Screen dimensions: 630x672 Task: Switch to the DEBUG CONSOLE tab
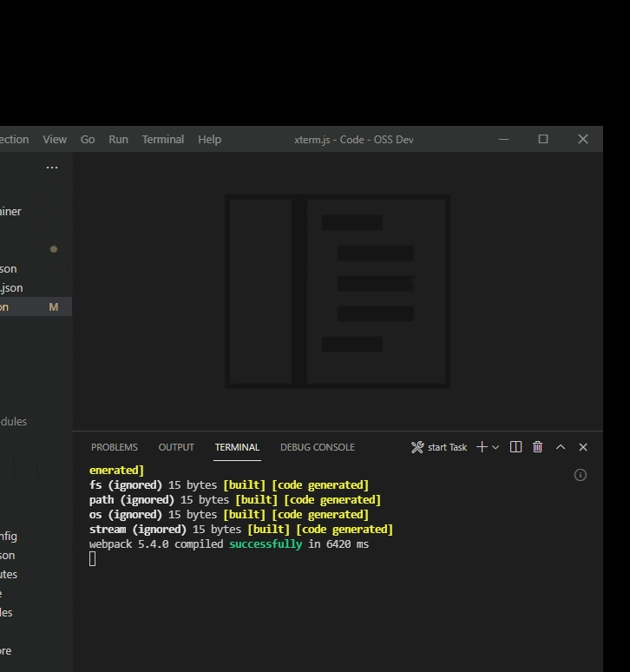tap(318, 447)
